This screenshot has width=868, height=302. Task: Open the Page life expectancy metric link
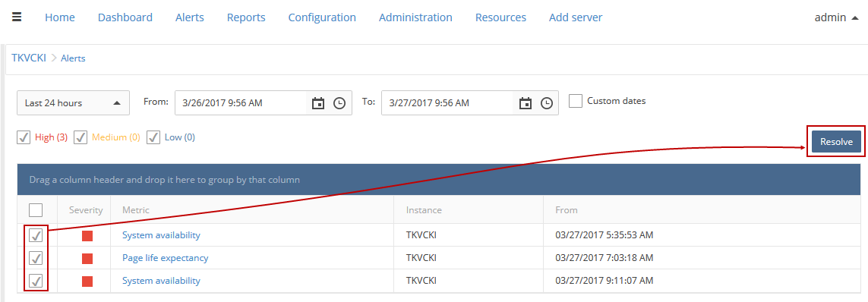165,258
